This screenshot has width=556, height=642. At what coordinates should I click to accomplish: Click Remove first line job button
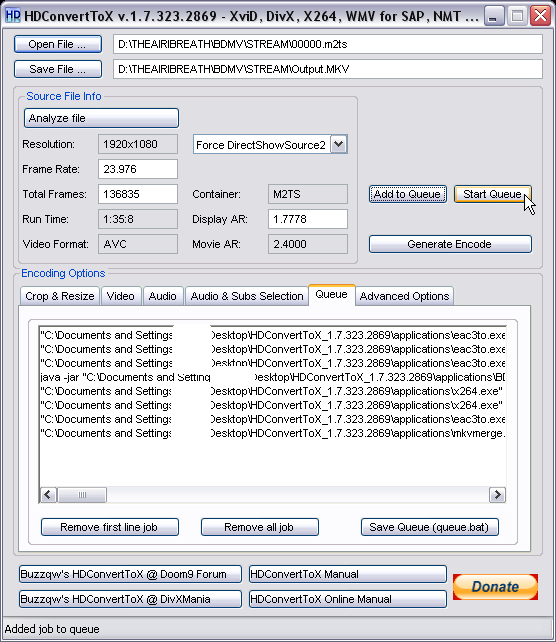pyautogui.click(x=110, y=527)
